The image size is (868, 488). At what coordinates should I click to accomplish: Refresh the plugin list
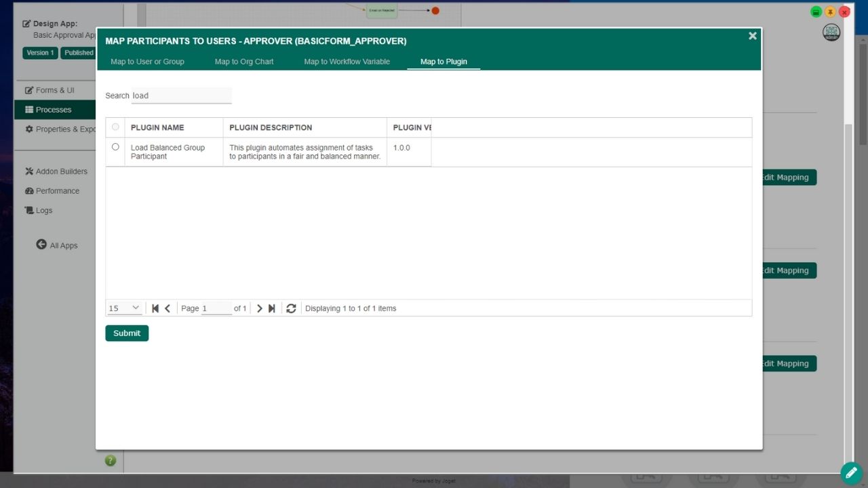pyautogui.click(x=291, y=308)
